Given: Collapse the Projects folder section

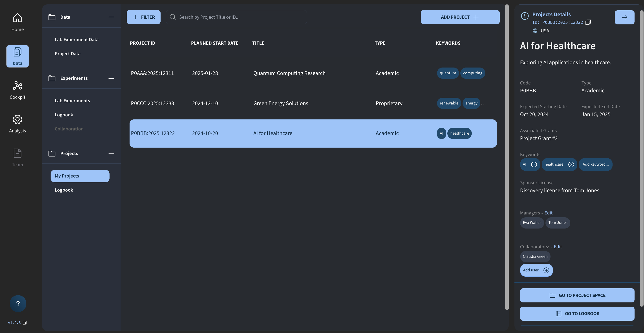Looking at the screenshot, I should click(111, 154).
